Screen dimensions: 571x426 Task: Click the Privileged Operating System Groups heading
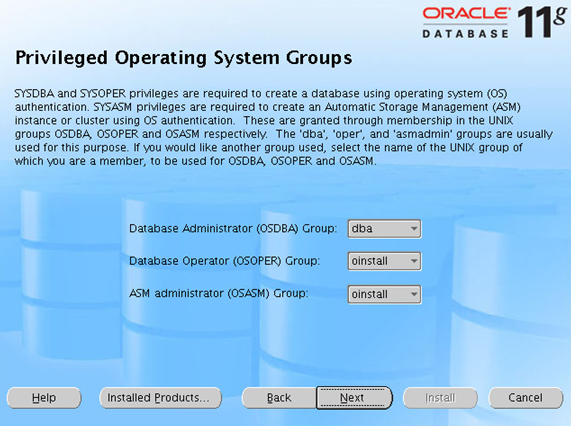point(184,58)
